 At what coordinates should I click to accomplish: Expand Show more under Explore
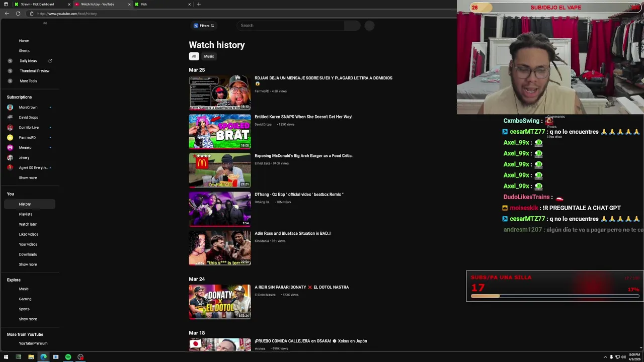(x=28, y=319)
